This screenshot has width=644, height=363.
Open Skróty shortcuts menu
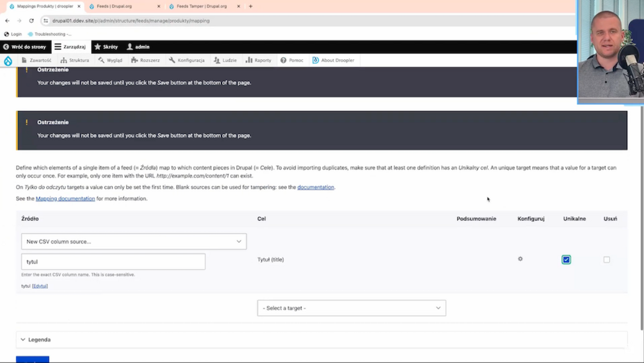pyautogui.click(x=106, y=47)
